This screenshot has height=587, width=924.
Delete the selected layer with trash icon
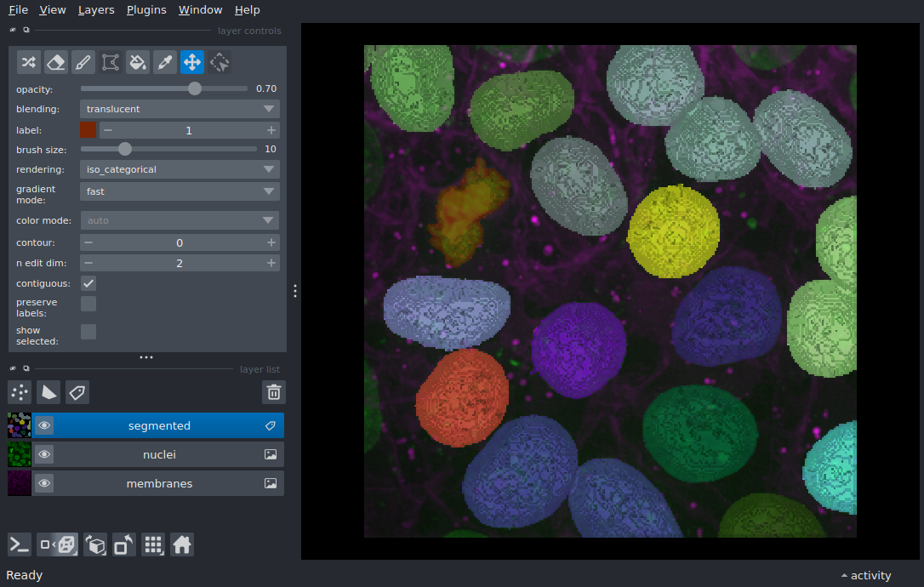pyautogui.click(x=274, y=392)
